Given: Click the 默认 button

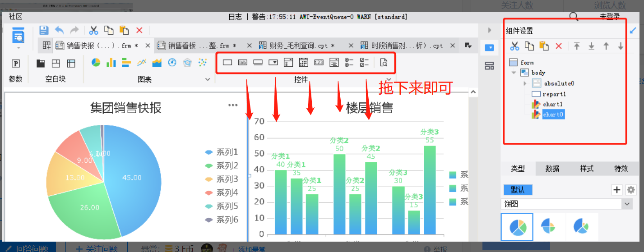Looking at the screenshot, I should click(518, 190).
